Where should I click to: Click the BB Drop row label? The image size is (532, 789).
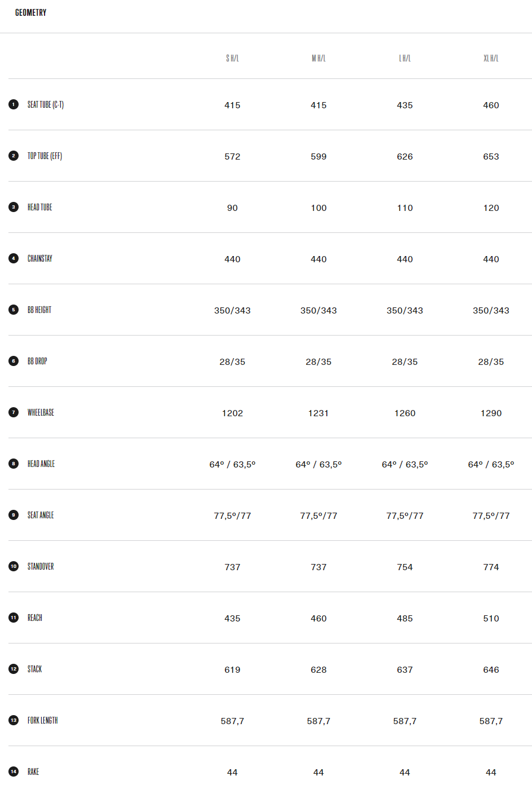(37, 361)
